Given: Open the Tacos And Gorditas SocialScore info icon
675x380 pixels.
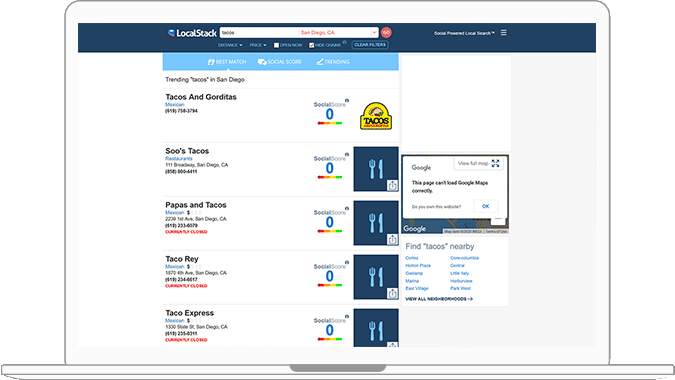Looking at the screenshot, I should [347, 101].
